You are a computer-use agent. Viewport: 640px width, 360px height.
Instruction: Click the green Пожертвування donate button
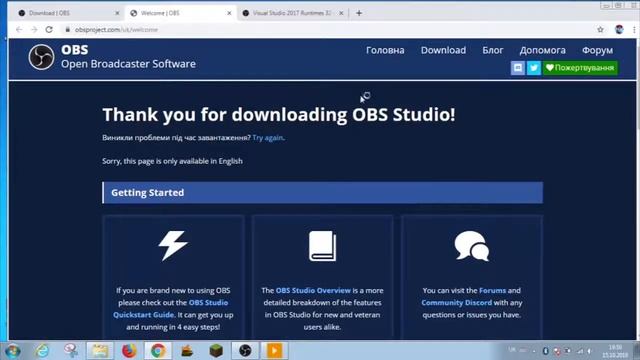click(580, 68)
